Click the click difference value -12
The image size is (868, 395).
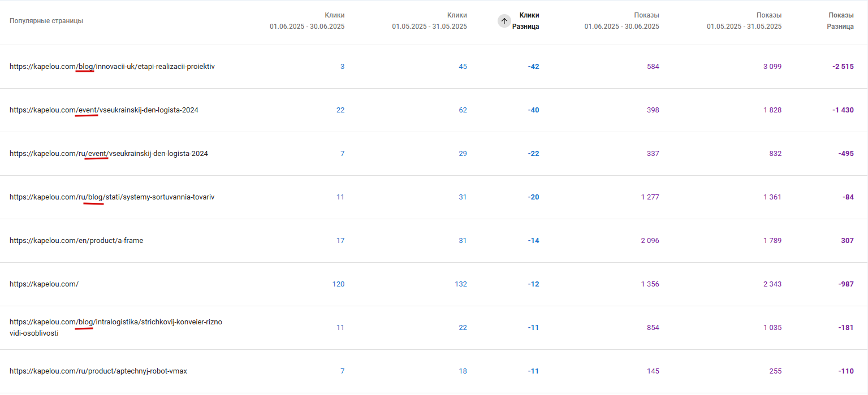(533, 284)
